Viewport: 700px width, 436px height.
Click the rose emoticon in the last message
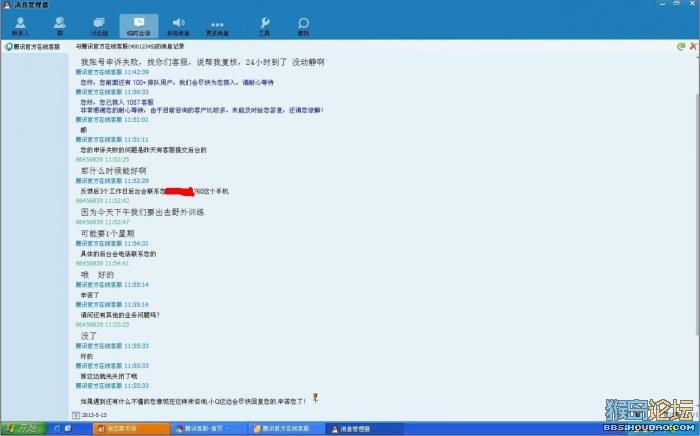[315, 398]
